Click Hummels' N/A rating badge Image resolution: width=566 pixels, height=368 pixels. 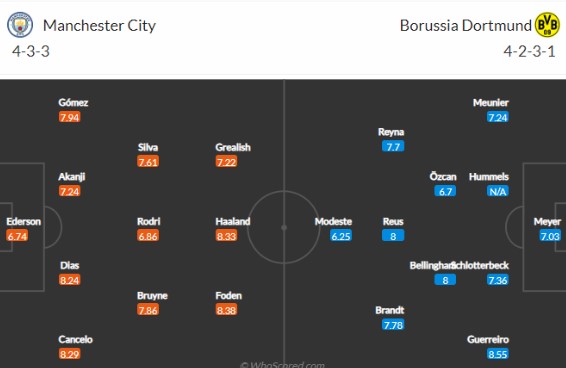(x=497, y=191)
